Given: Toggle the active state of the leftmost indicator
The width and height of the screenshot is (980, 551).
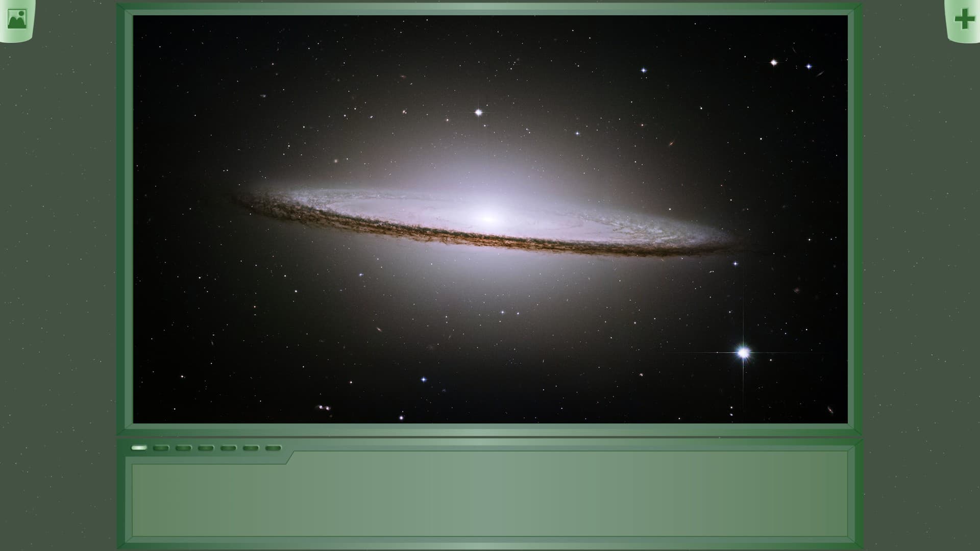Looking at the screenshot, I should tap(139, 447).
